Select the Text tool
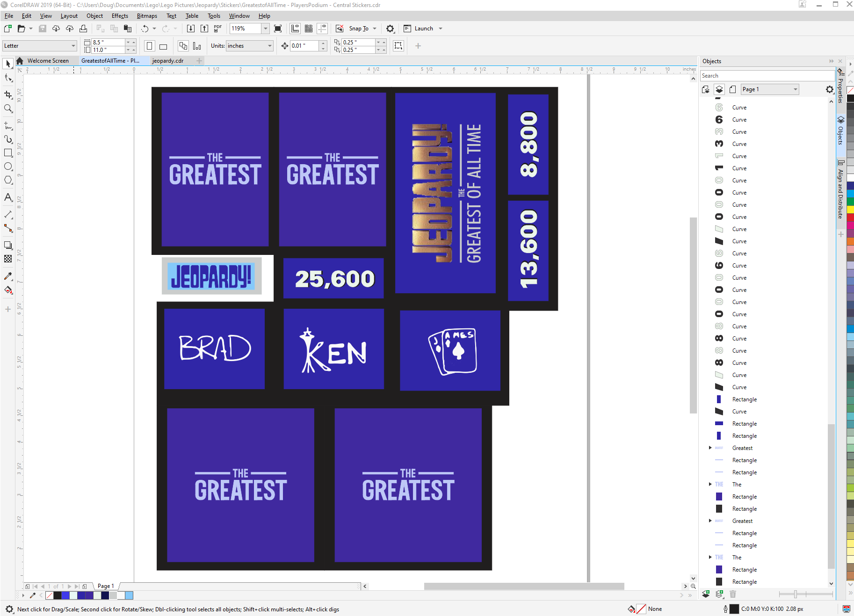Image resolution: width=854 pixels, height=616 pixels. click(x=8, y=197)
